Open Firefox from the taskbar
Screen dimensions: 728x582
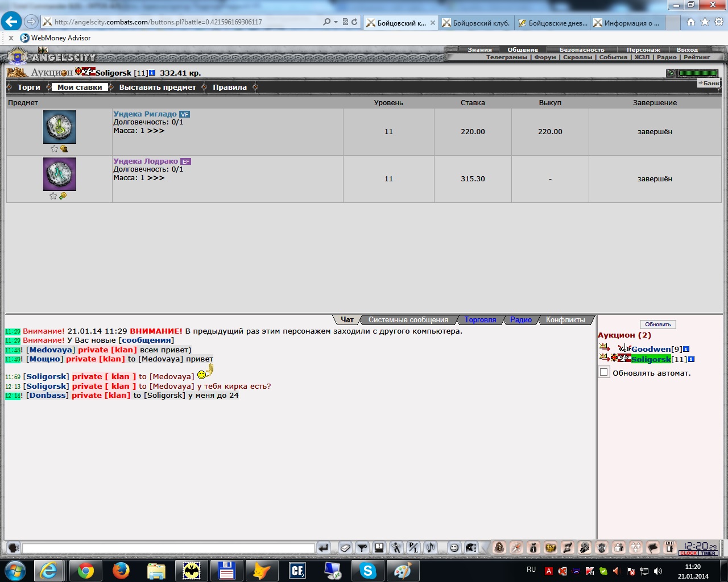tap(121, 571)
